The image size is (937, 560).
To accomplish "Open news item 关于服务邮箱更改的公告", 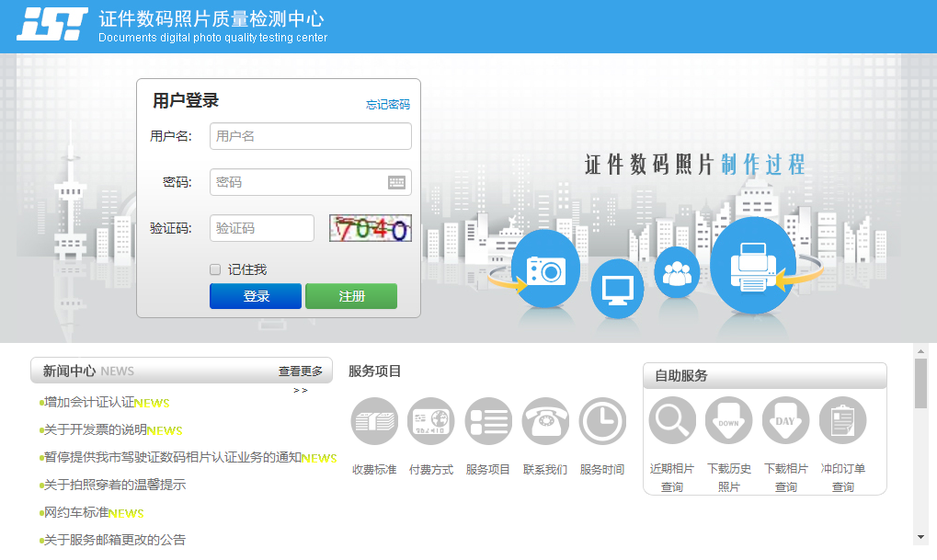I will [x=113, y=540].
